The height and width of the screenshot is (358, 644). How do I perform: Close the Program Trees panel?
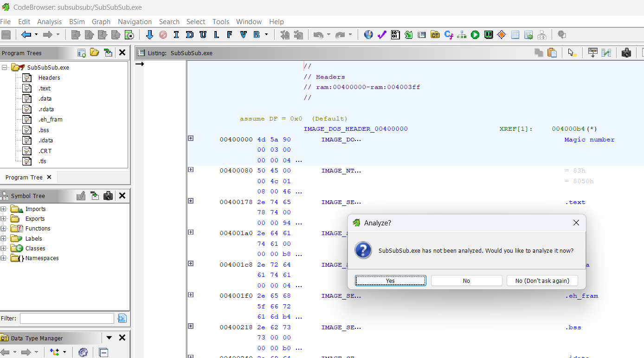[x=122, y=53]
